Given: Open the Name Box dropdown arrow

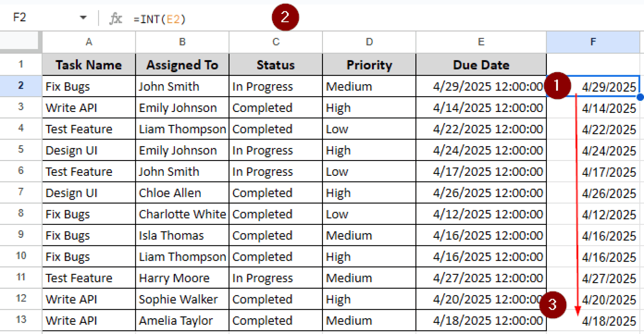Looking at the screenshot, I should pyautogui.click(x=83, y=17).
